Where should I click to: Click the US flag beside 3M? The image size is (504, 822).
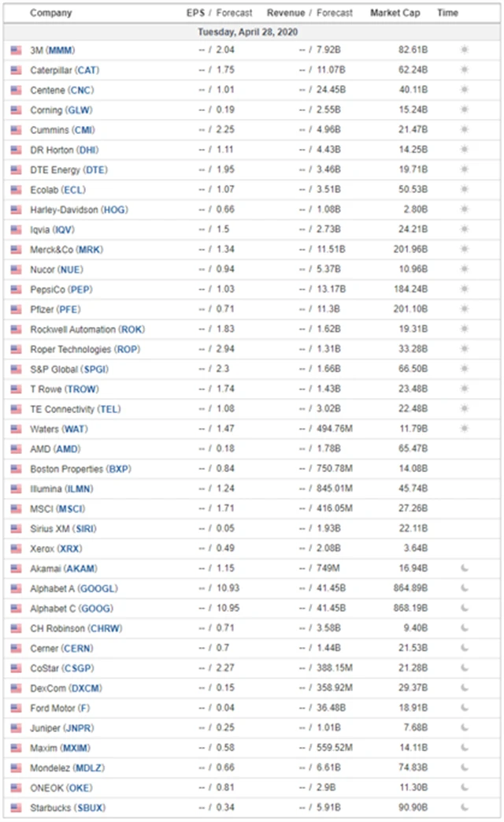[16, 50]
